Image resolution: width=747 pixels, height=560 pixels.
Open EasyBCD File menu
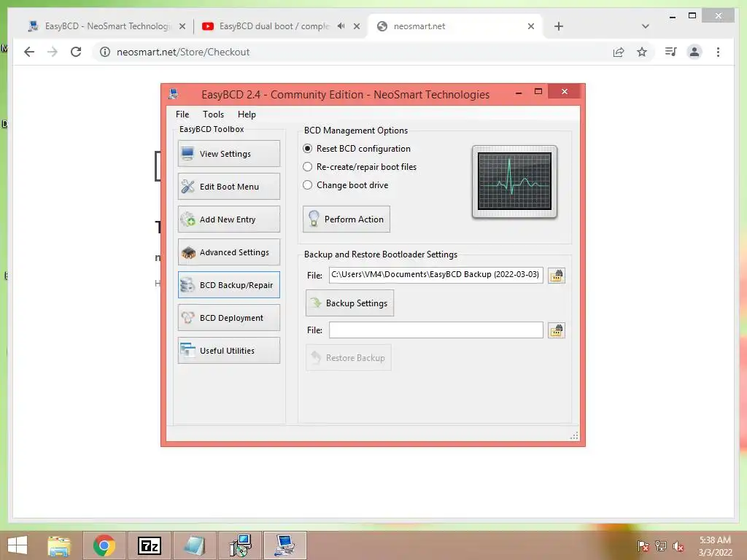coord(182,114)
